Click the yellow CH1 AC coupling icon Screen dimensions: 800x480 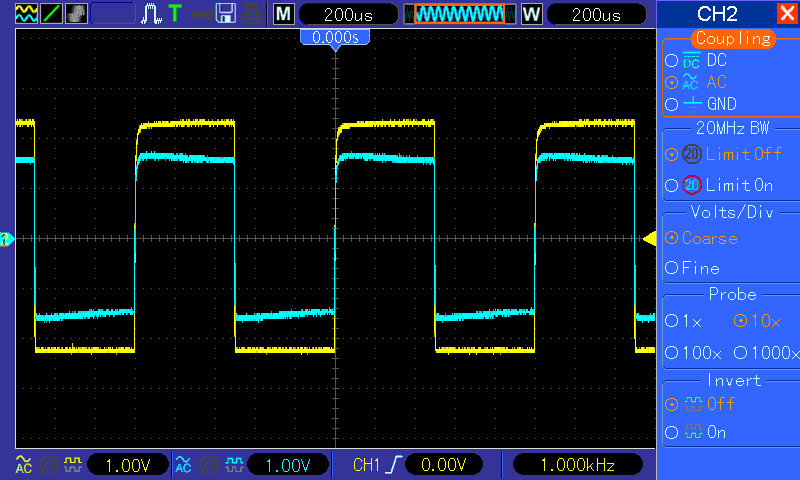point(22,464)
